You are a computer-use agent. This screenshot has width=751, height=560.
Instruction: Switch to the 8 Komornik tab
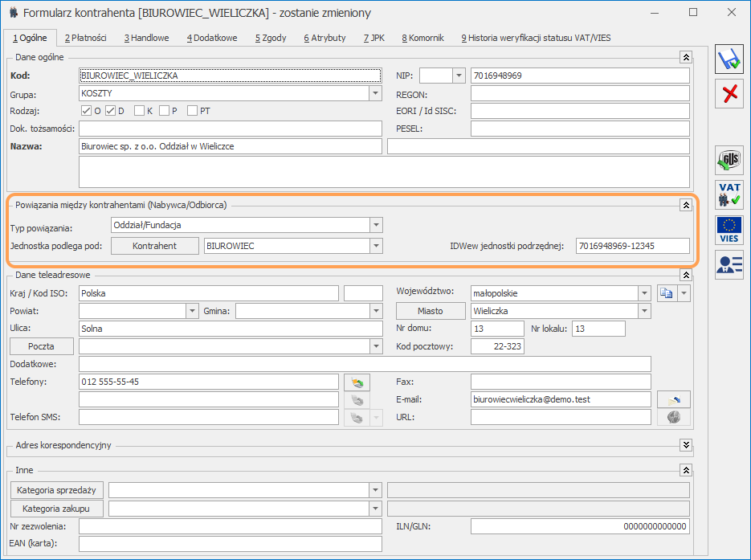[x=423, y=38]
